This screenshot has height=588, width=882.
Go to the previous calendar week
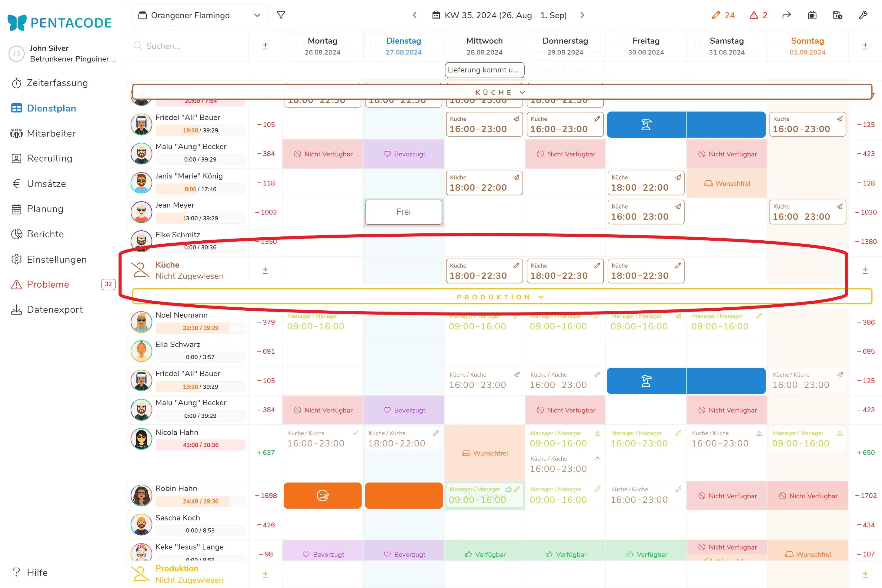point(415,15)
